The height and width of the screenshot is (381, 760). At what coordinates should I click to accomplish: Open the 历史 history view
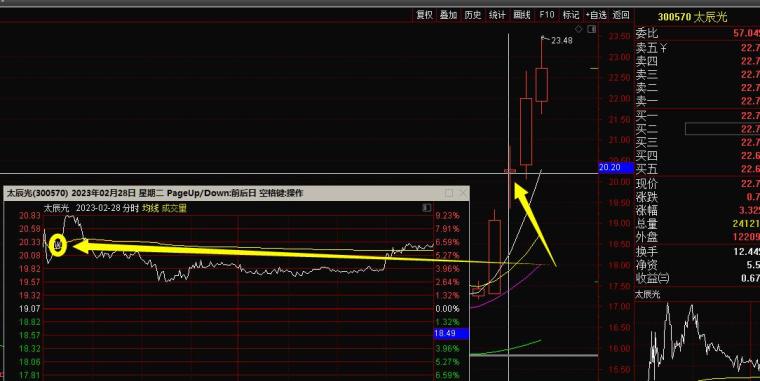pyautogui.click(x=473, y=15)
